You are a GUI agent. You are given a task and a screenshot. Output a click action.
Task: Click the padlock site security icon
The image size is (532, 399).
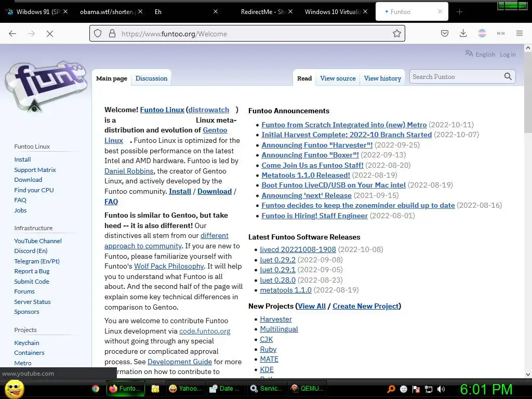click(112, 34)
